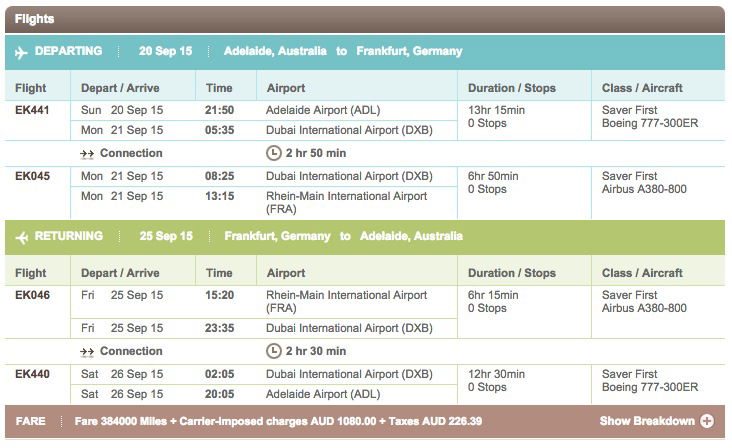Image resolution: width=732 pixels, height=448 pixels.
Task: Select the Flights header bar
Action: tap(365, 19)
